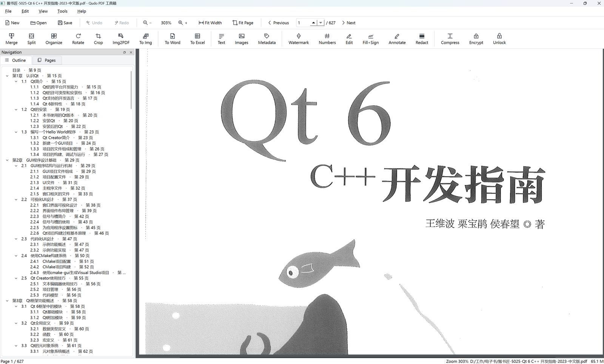
Task: Choose the Crop tool
Action: (x=98, y=38)
